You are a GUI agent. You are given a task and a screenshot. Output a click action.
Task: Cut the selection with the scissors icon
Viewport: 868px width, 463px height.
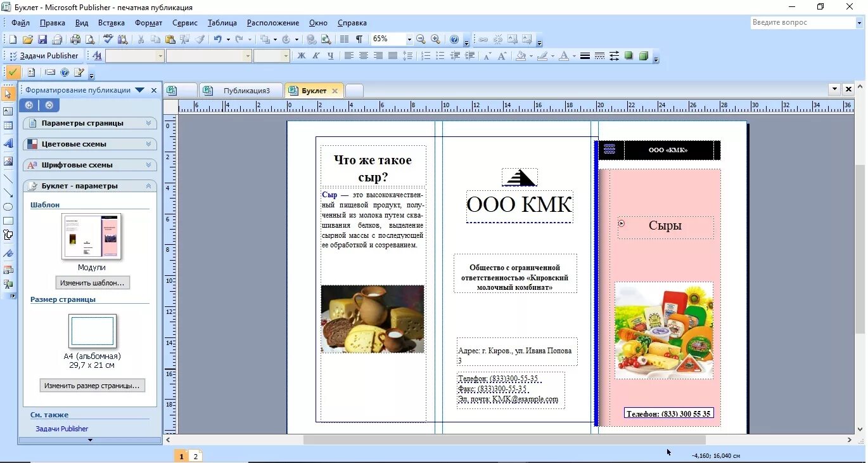[x=141, y=39]
